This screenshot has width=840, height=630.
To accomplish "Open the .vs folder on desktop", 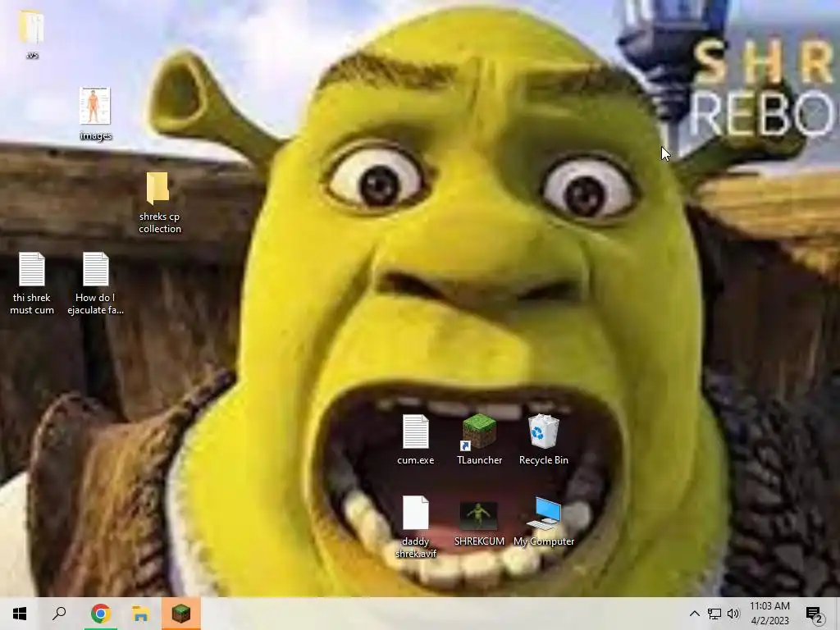I will pos(32,33).
